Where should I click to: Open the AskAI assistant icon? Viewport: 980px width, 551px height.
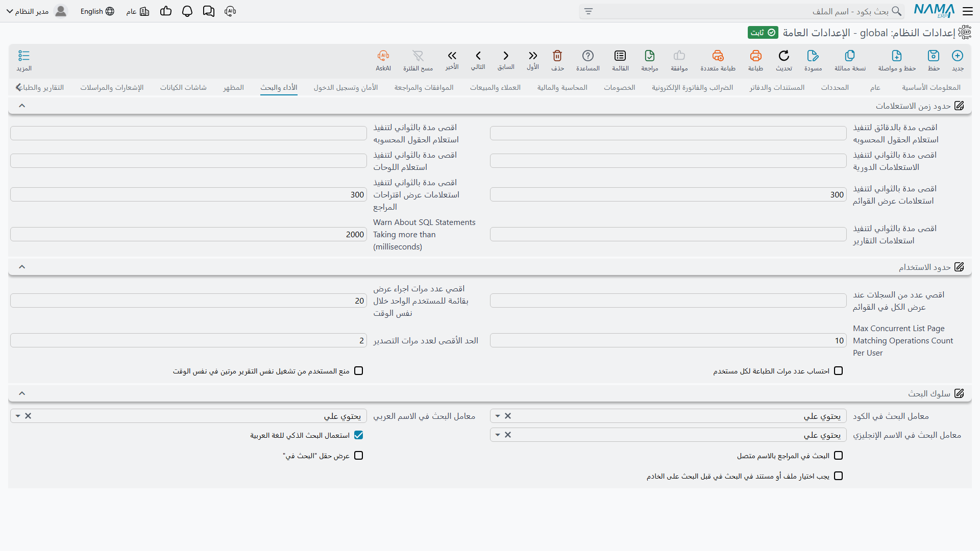[383, 56]
